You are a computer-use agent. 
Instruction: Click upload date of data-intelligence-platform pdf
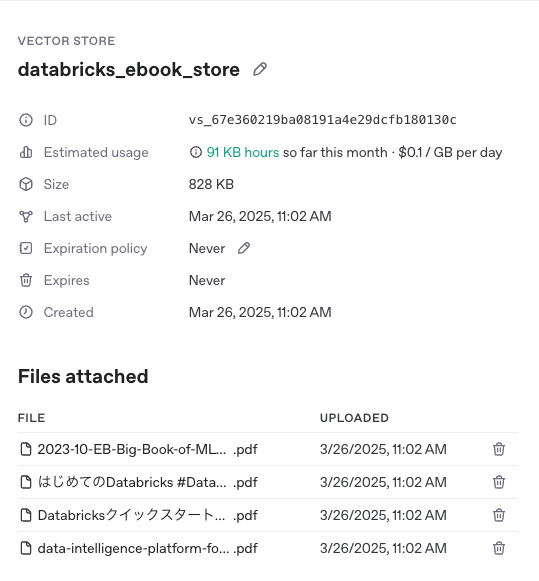(x=383, y=548)
